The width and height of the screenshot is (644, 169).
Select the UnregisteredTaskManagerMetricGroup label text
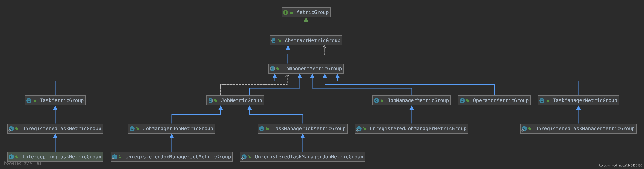tap(585, 129)
